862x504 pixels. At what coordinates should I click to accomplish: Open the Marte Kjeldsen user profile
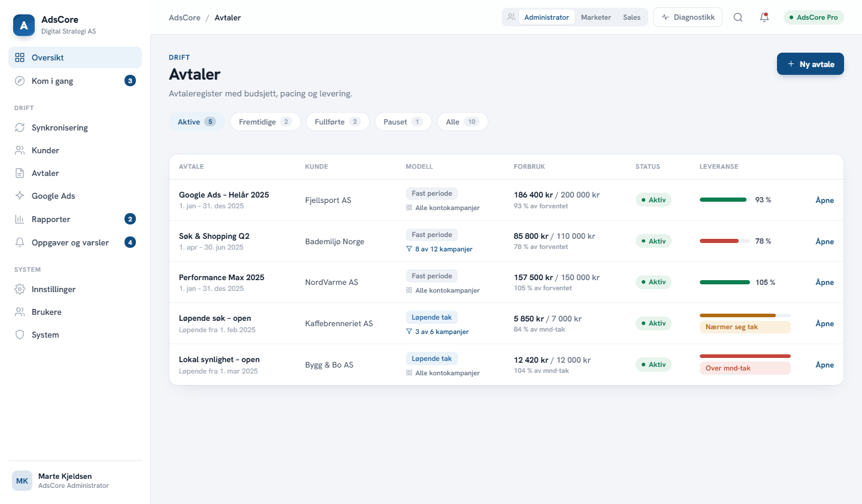point(75,481)
